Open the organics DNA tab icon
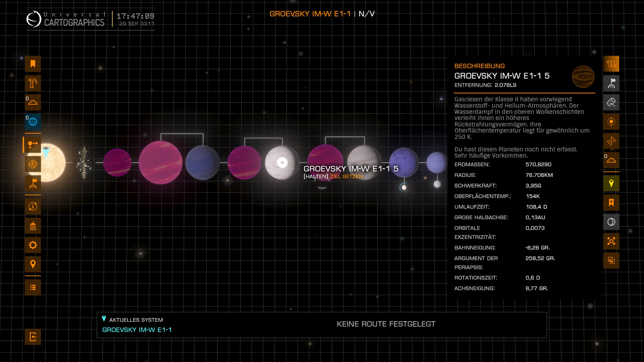 [x=611, y=141]
